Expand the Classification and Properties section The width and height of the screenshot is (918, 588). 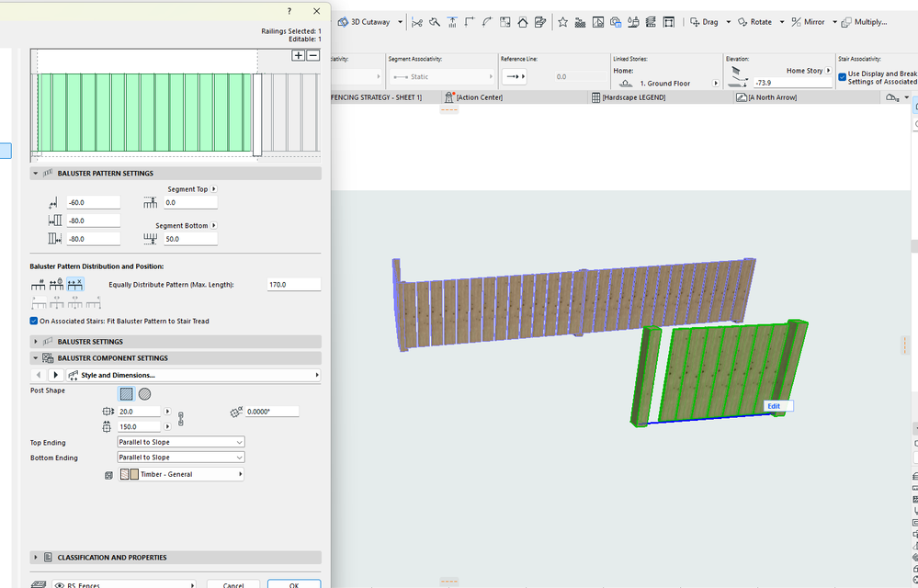point(37,558)
